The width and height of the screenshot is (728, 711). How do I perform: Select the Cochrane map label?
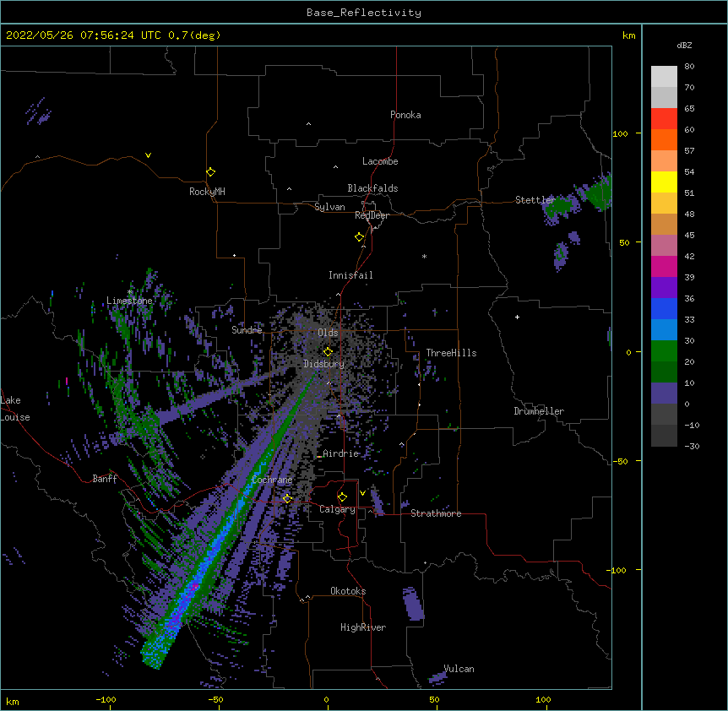coord(272,480)
